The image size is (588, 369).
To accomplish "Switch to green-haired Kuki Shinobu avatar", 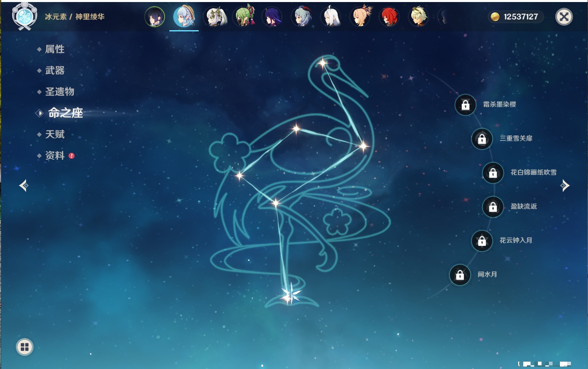I will point(244,17).
